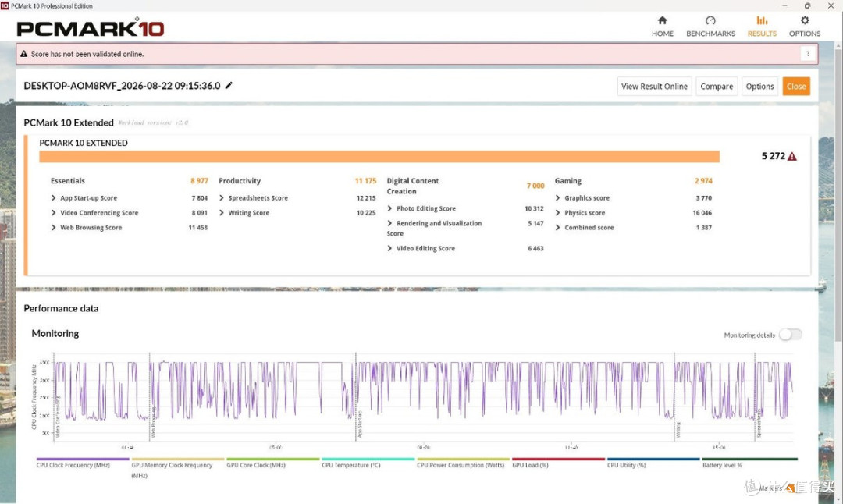Click the Options button beside Compare
The width and height of the screenshot is (843, 504).
point(759,87)
